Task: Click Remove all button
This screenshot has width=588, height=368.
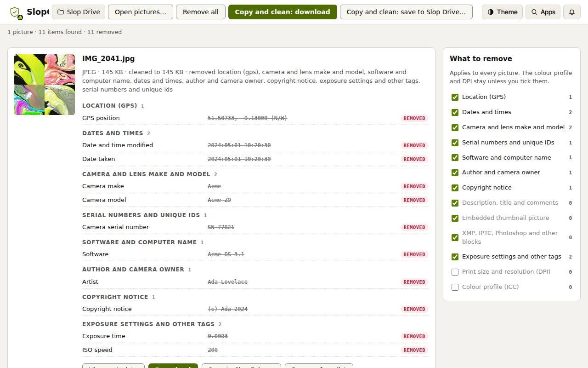Action: (x=201, y=12)
